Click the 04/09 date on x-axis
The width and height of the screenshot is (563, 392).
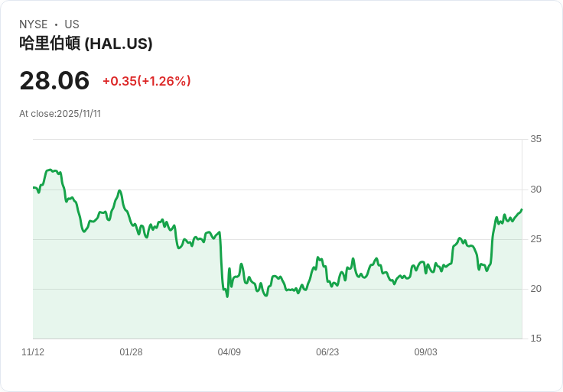point(229,352)
